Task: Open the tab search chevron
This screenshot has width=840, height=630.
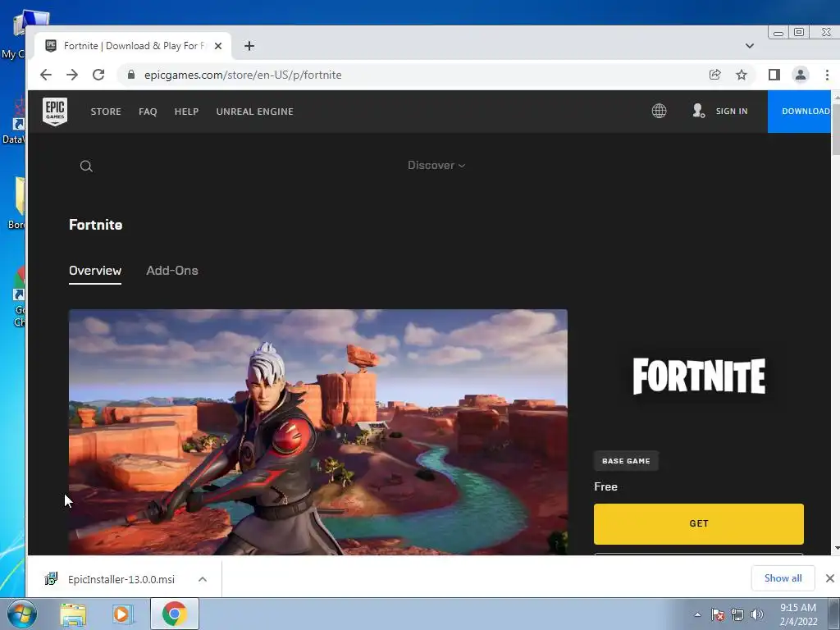Action: (x=750, y=46)
